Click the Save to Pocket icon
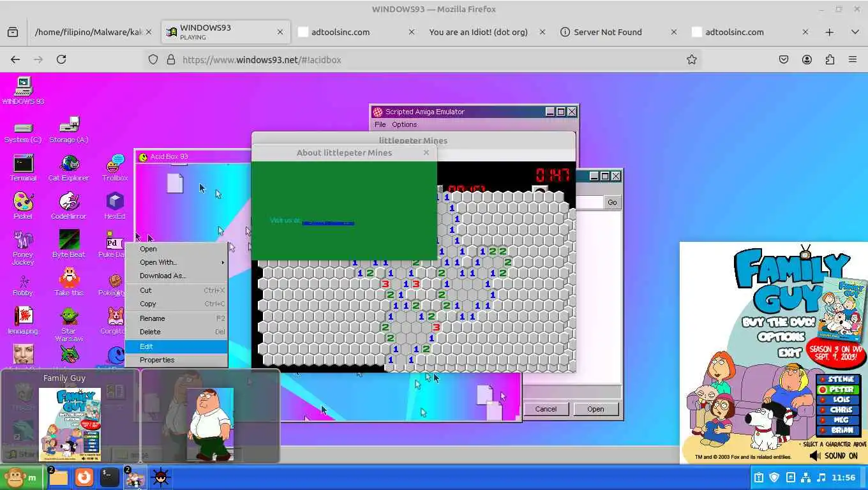Viewport: 868px width, 490px height. tap(784, 59)
